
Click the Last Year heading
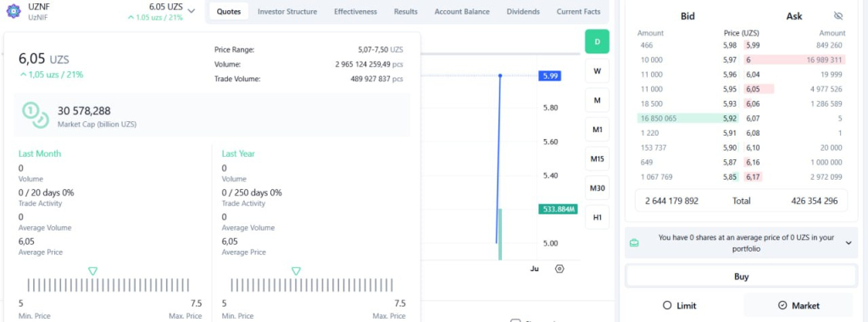click(x=238, y=154)
